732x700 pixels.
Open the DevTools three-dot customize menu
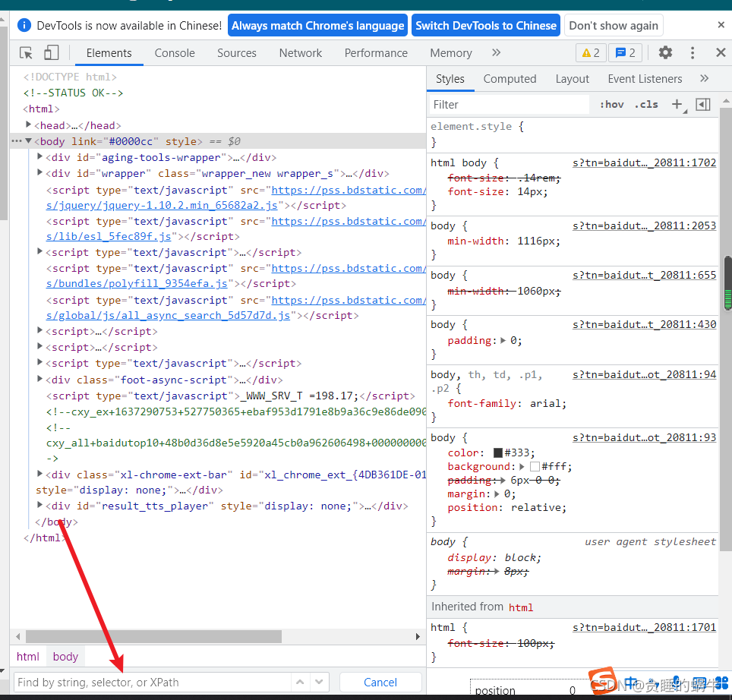693,52
